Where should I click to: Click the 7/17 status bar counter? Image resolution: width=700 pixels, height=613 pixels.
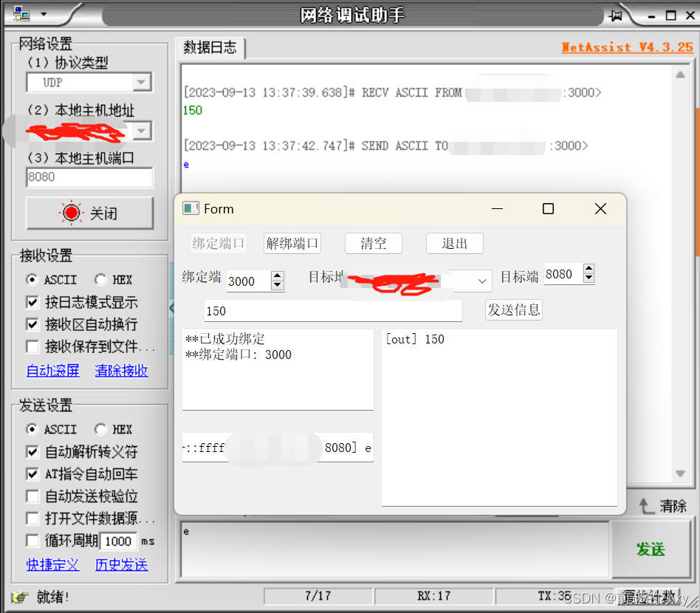coord(318,596)
